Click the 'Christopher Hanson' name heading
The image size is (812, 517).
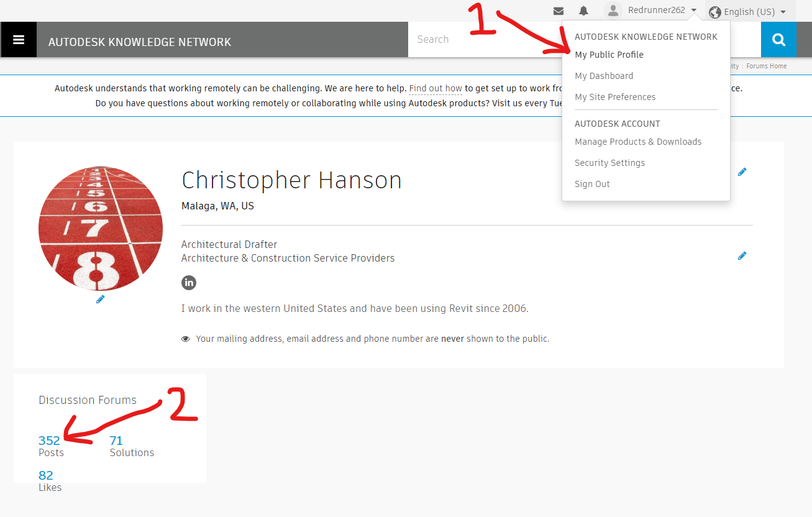tap(291, 180)
